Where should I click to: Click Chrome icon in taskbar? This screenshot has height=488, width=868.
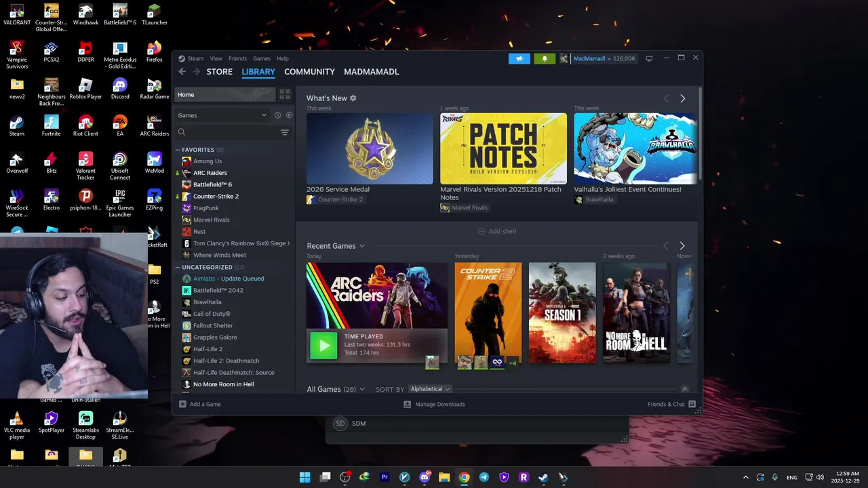point(464,477)
